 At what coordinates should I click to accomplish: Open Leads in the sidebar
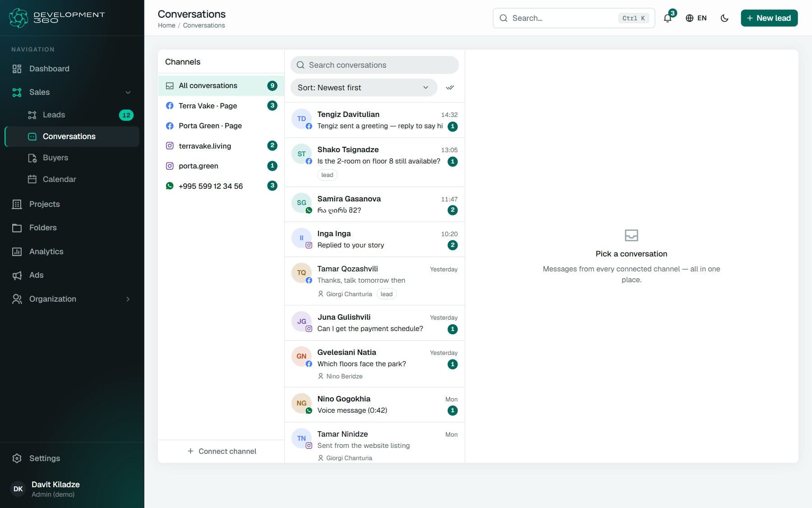72,115
